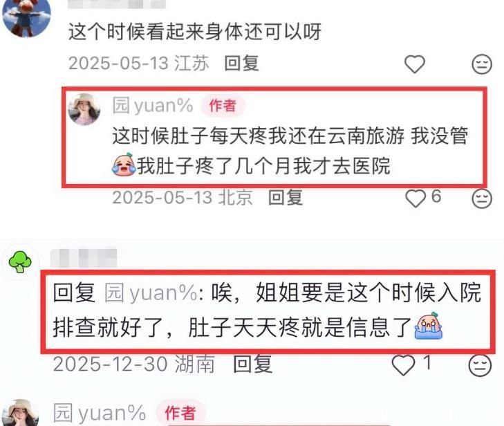Tap dislike face on the Beijing reply
The image size is (504, 426).
[x=482, y=198]
